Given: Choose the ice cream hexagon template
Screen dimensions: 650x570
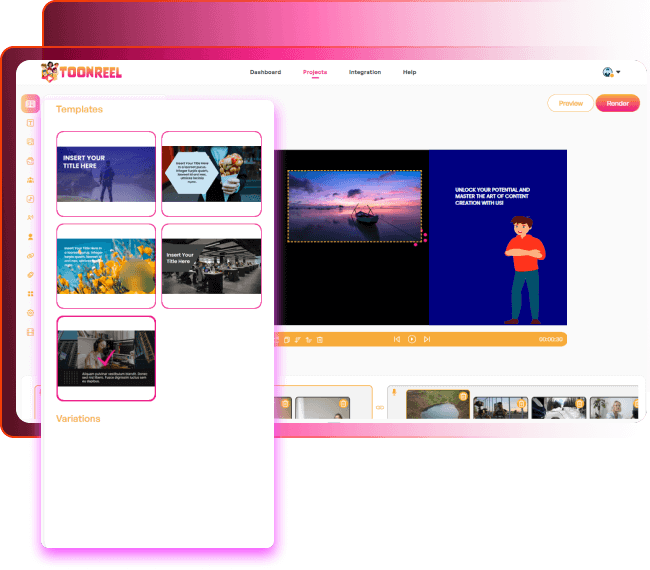Looking at the screenshot, I should pyautogui.click(x=211, y=174).
